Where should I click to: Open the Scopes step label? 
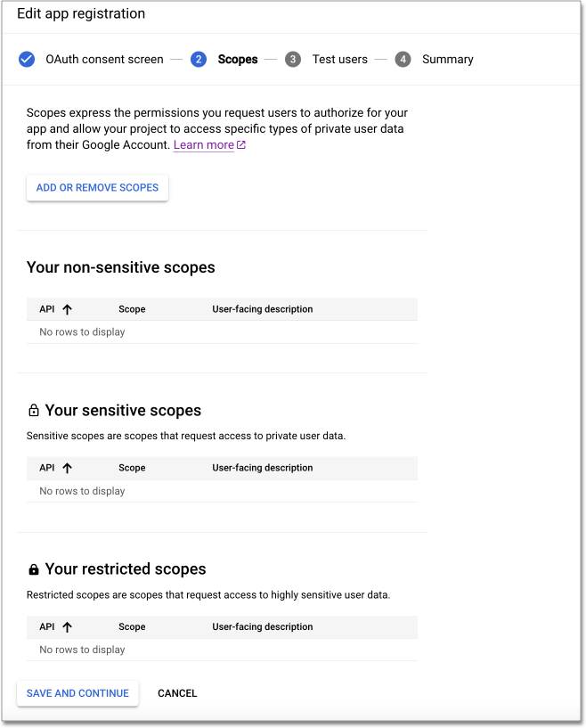pos(238,60)
